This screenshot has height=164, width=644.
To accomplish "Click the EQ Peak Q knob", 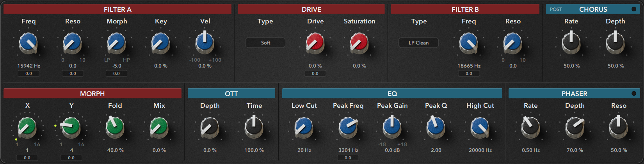I will 436,127.
